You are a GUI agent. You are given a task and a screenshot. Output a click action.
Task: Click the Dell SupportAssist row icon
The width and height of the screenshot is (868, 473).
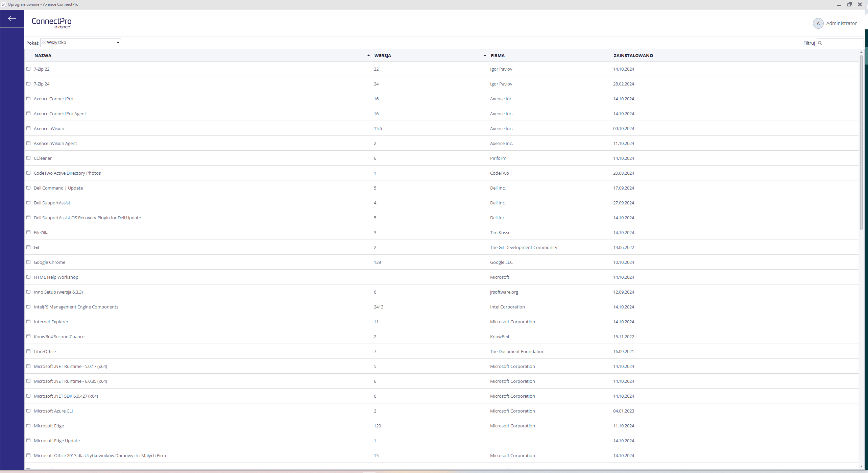pos(28,203)
